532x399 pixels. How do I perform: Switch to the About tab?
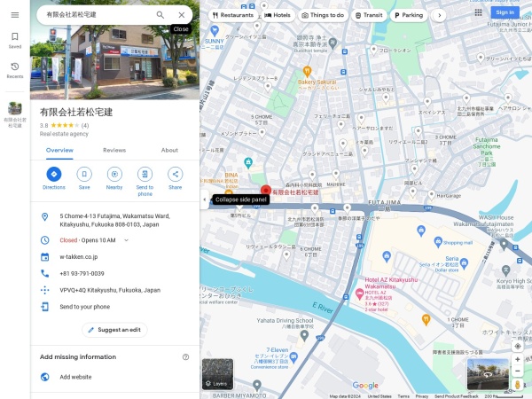point(169,151)
